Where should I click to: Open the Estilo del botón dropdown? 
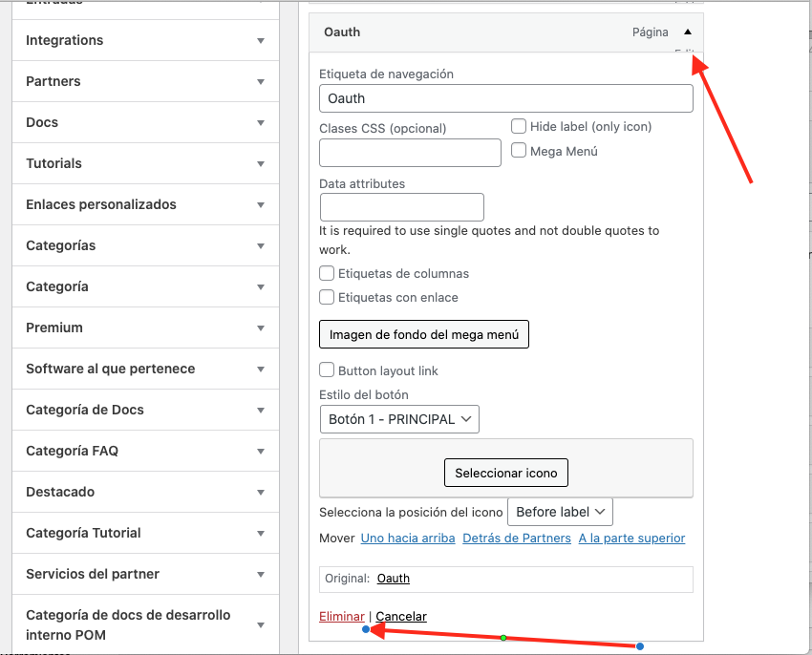click(x=399, y=419)
